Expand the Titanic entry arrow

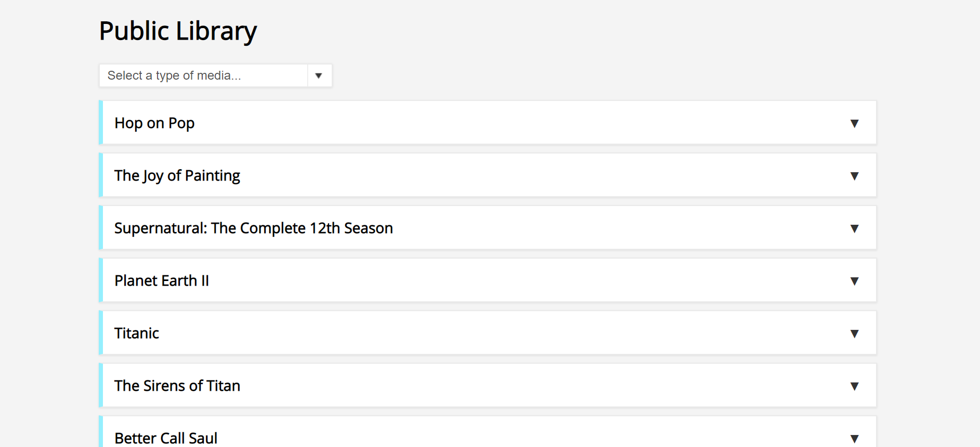(x=854, y=334)
